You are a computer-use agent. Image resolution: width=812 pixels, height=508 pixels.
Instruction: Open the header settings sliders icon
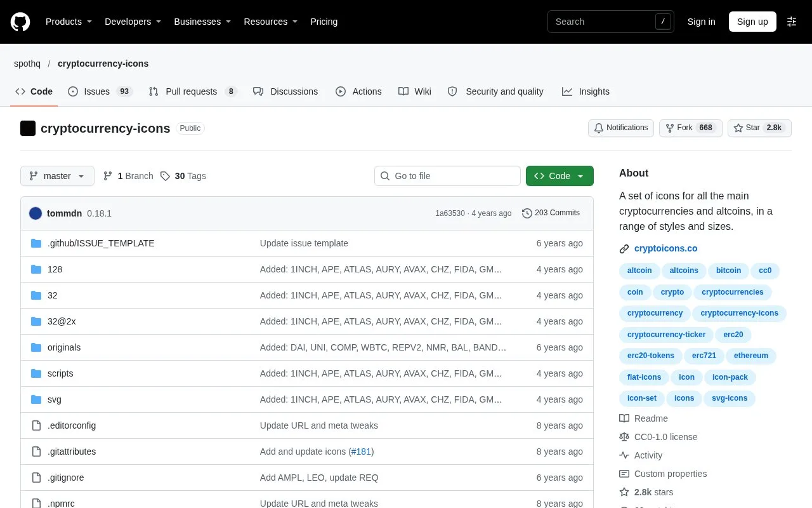(792, 22)
